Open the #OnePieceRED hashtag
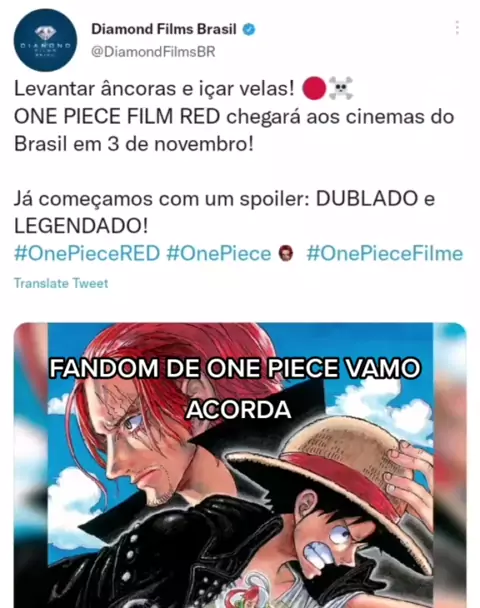This screenshot has width=480, height=608. (87, 254)
